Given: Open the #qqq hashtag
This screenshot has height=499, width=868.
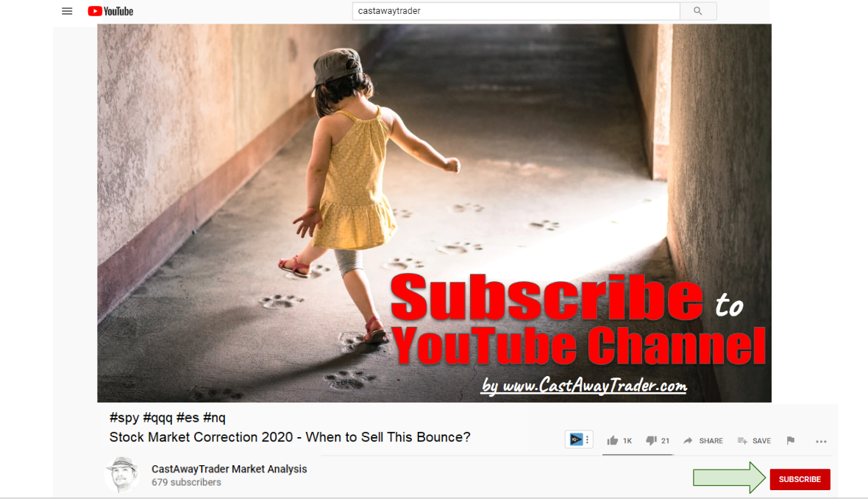Looking at the screenshot, I should [x=157, y=417].
